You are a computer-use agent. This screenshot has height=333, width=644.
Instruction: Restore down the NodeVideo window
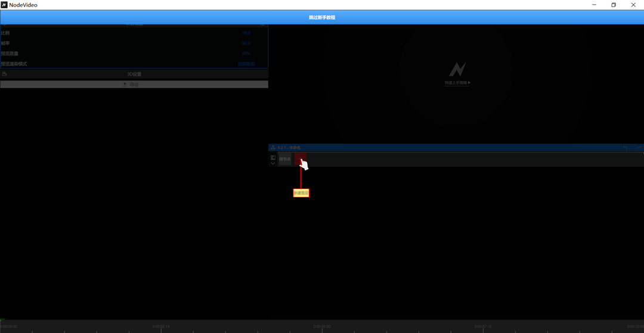coord(614,5)
